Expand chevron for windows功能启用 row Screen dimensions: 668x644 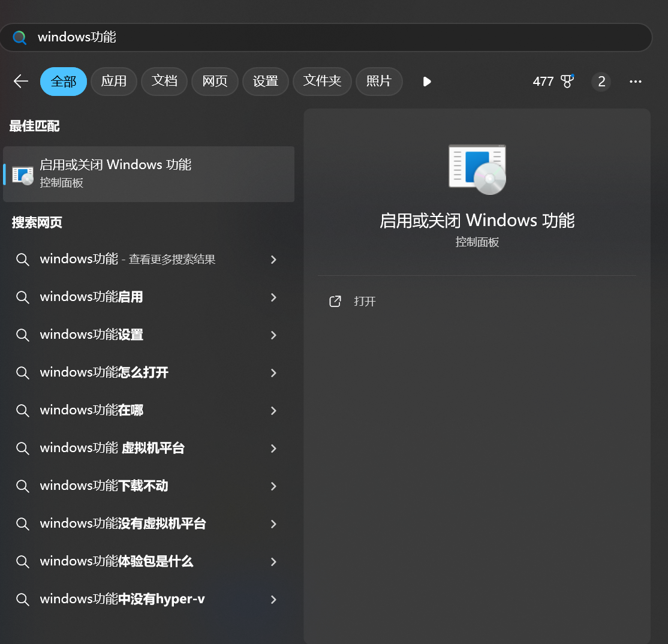click(273, 297)
